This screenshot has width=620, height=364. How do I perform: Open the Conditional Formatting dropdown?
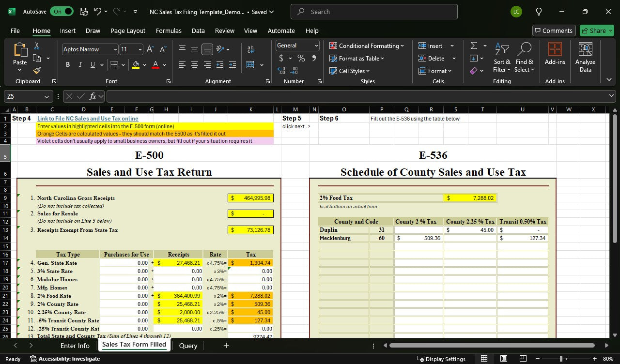367,45
